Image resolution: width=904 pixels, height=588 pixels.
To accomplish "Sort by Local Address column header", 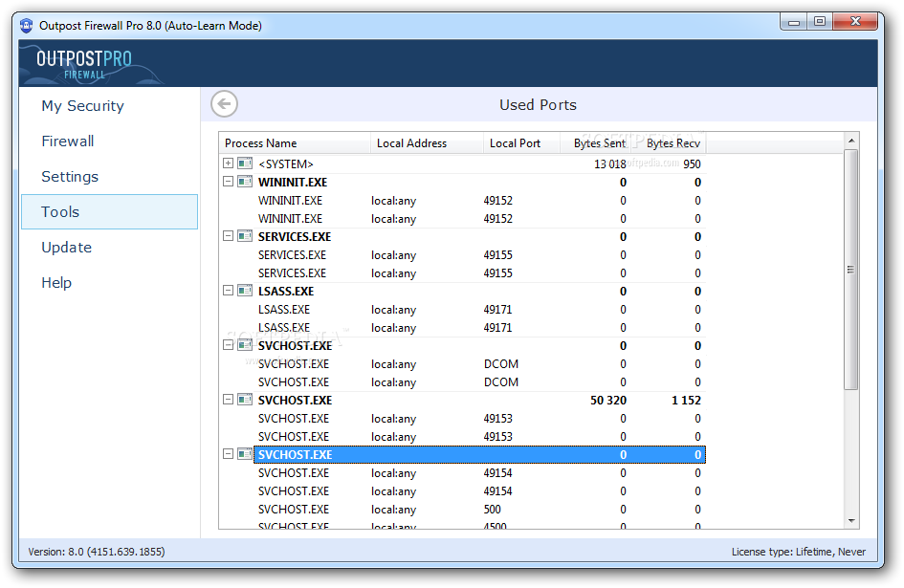I will 427,143.
